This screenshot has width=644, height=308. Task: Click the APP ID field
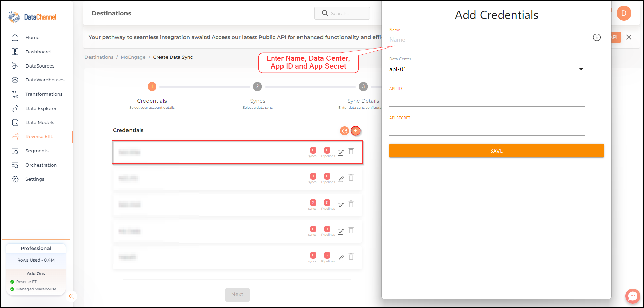tap(487, 99)
